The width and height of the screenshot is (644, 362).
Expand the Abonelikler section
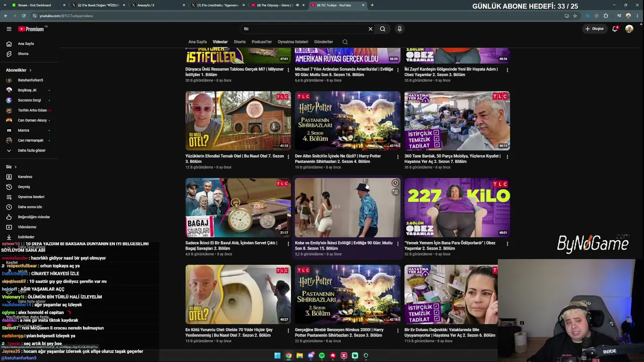tap(19, 70)
